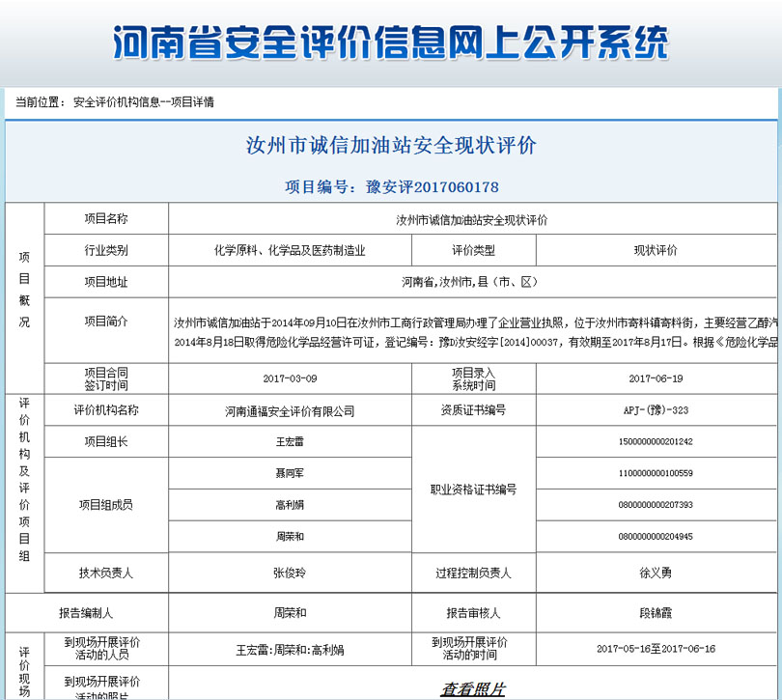Click the 行业类别 label cell
Image resolution: width=782 pixels, height=700 pixels.
point(106,250)
